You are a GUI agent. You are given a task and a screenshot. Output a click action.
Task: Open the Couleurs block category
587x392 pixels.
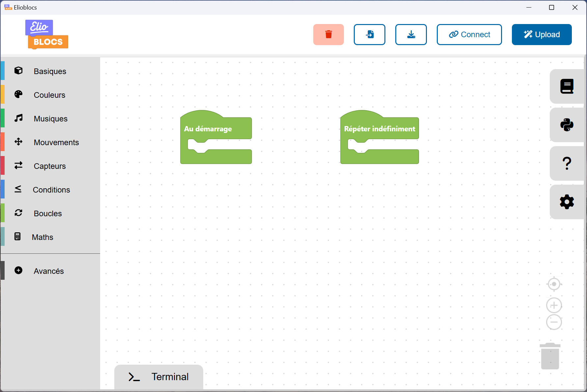(x=49, y=95)
